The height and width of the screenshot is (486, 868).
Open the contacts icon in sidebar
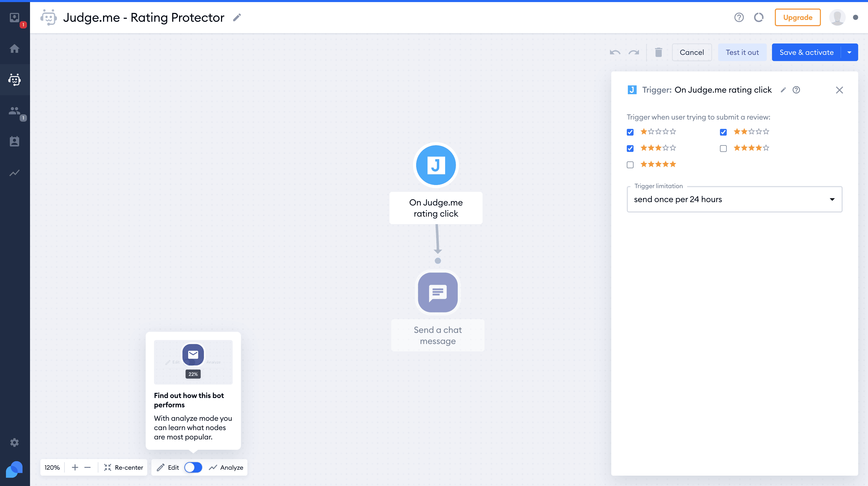coord(14,141)
